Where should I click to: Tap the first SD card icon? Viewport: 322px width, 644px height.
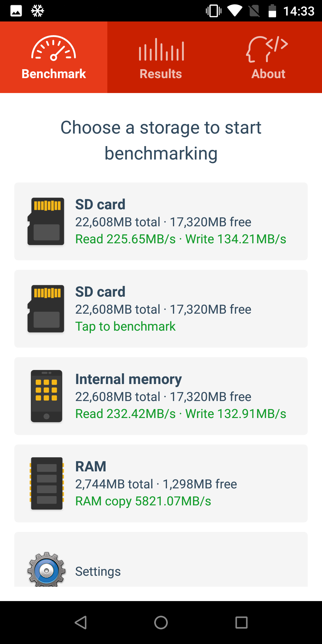point(46,221)
